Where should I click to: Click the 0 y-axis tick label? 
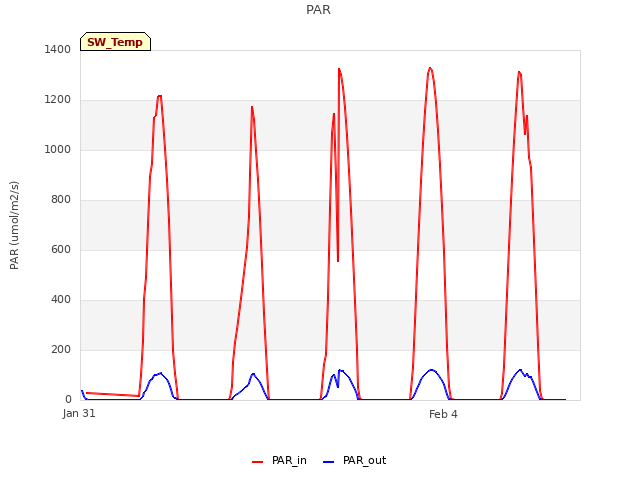[x=68, y=400]
